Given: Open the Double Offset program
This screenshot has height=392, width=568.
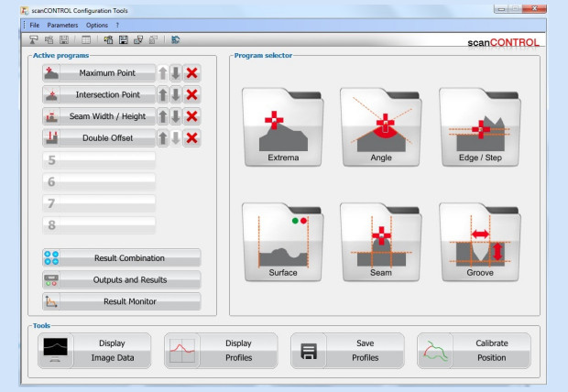Looking at the screenshot, I should (99, 138).
